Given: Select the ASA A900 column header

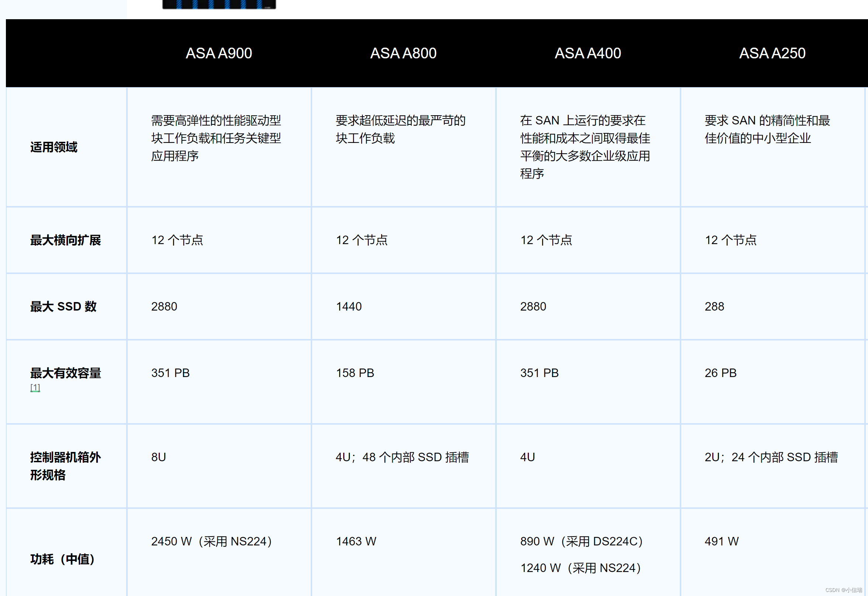Looking at the screenshot, I should coord(219,53).
